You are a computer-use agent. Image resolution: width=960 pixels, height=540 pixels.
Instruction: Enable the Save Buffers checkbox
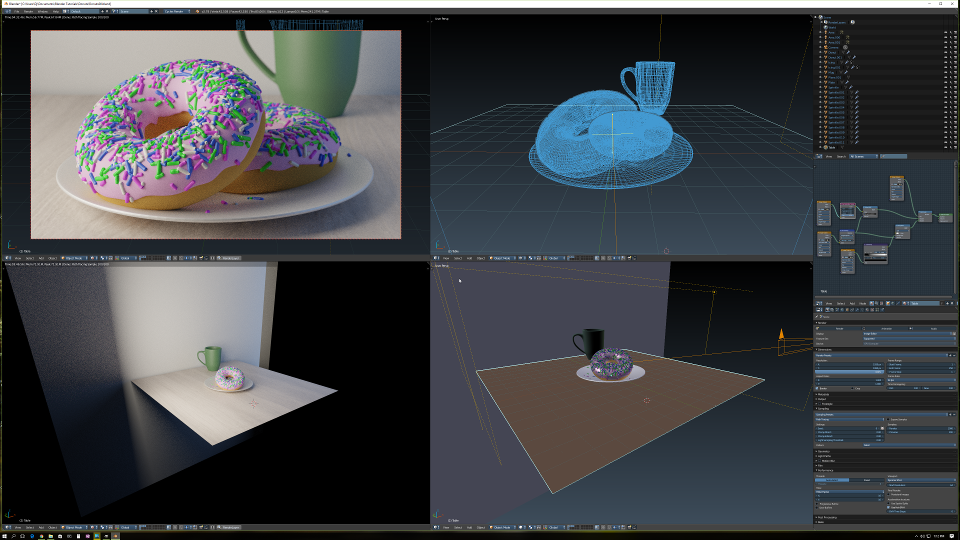click(x=817, y=508)
